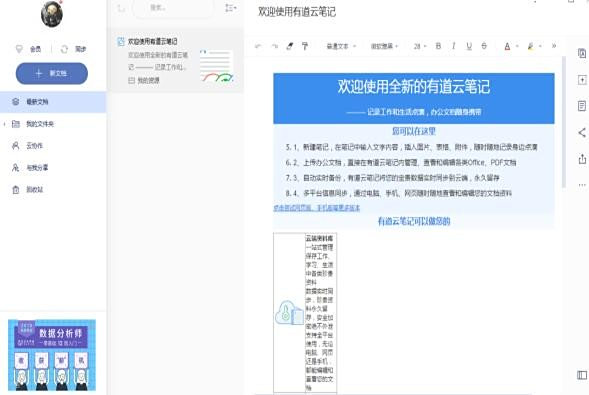This screenshot has width=589, height=395.
Task: Click the 会员 membership diamond icon
Action: 19,49
